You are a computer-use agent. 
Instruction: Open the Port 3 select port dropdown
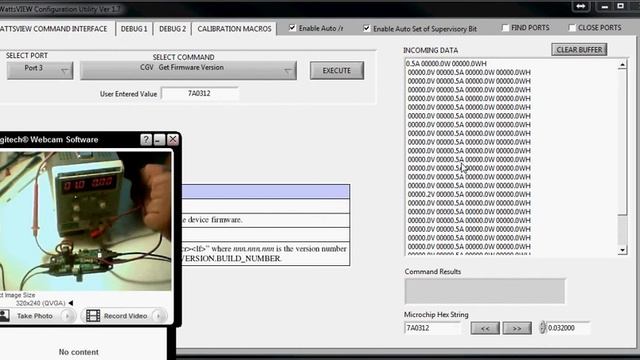40,70
